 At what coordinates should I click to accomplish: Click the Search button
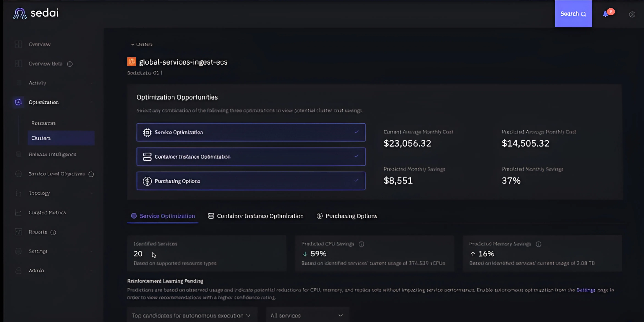pos(573,14)
